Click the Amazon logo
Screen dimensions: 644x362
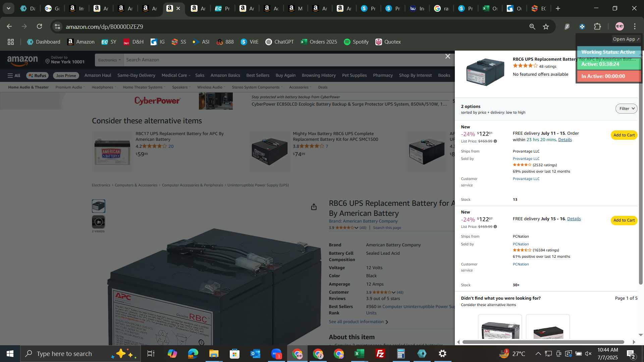click(22, 60)
